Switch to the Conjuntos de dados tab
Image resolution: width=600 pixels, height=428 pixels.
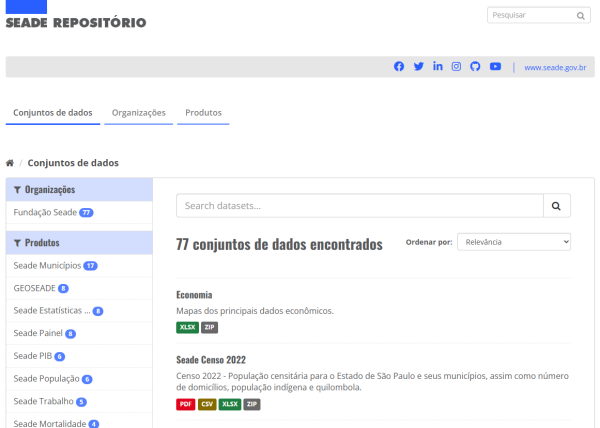tap(53, 113)
